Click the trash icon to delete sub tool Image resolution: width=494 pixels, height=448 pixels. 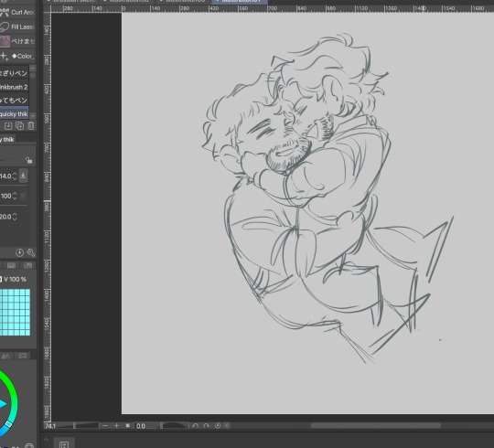tap(31, 126)
